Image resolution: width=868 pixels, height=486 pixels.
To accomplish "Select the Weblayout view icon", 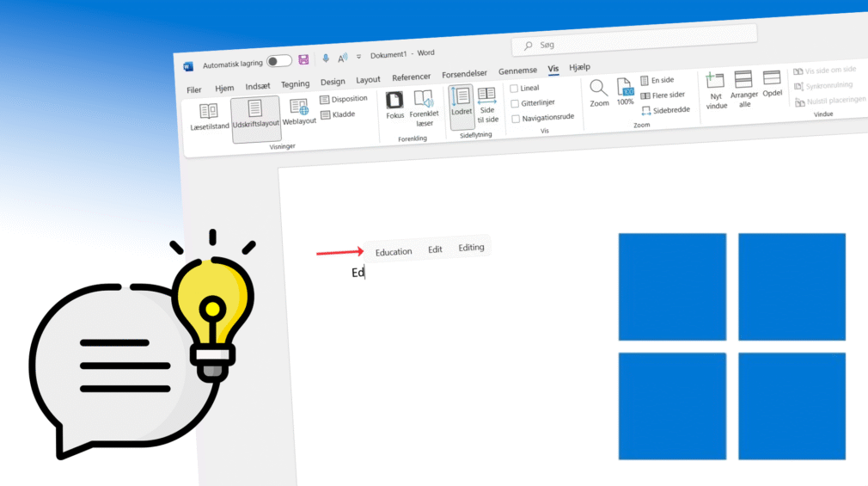I will pos(299,108).
